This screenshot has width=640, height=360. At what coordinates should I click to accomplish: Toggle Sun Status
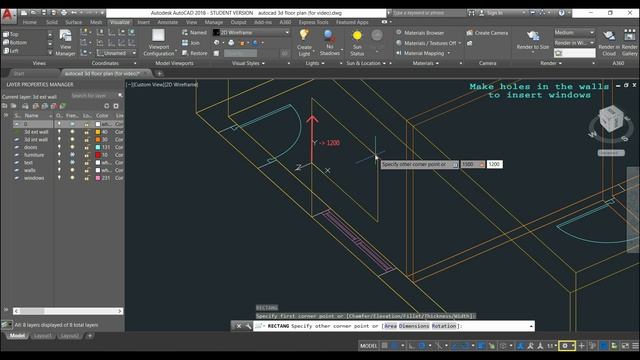pyautogui.click(x=357, y=42)
